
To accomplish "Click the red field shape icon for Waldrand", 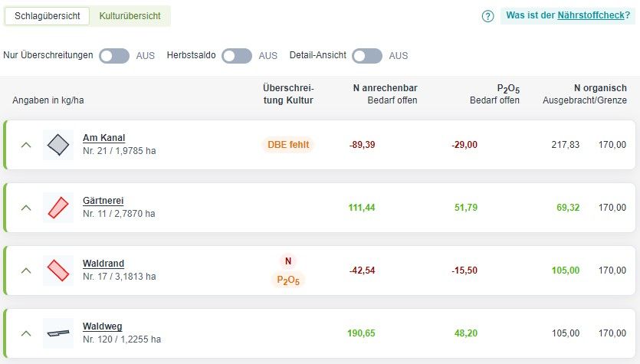I will 58,271.
